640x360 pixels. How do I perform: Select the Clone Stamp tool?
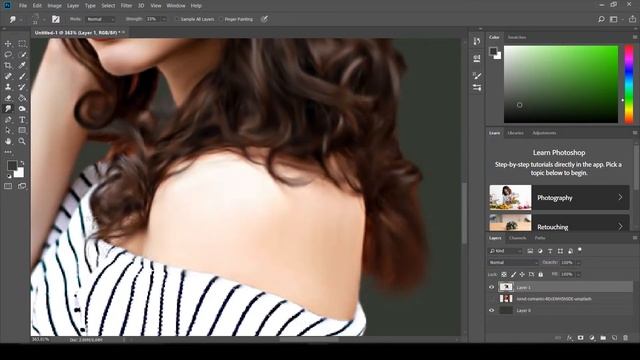[8, 87]
